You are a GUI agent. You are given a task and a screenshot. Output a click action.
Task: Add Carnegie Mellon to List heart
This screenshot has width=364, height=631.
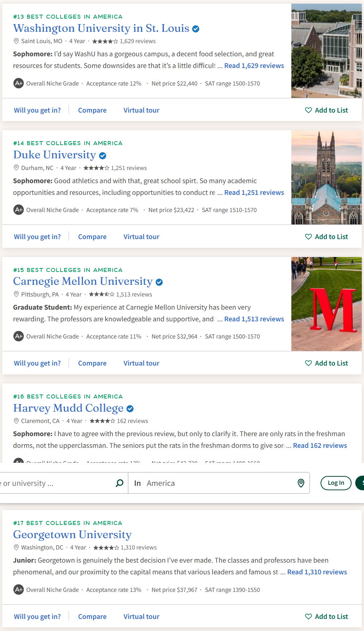pos(309,363)
